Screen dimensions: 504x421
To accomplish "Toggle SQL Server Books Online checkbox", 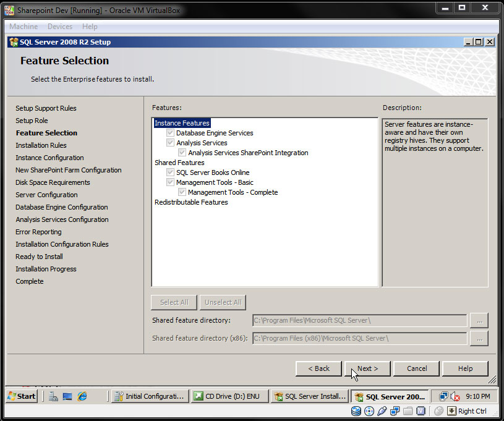I will click(x=170, y=172).
